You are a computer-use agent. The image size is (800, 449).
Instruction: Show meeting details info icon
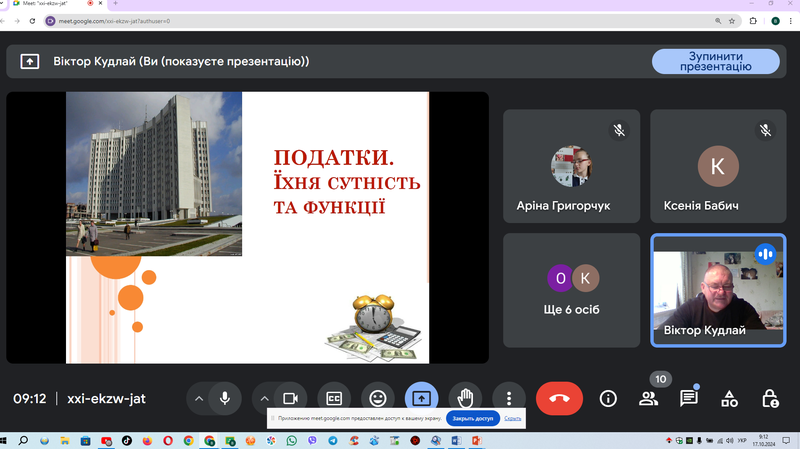[x=608, y=398]
